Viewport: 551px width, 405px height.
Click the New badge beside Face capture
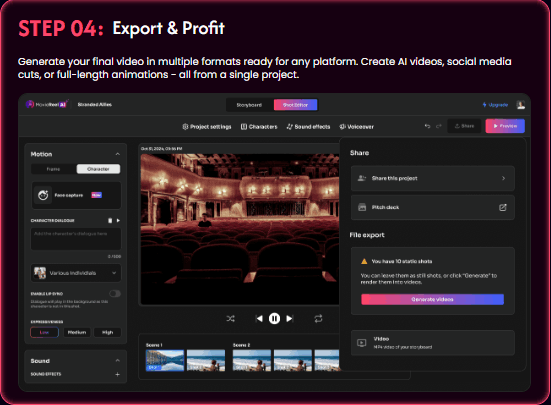[x=97, y=195]
